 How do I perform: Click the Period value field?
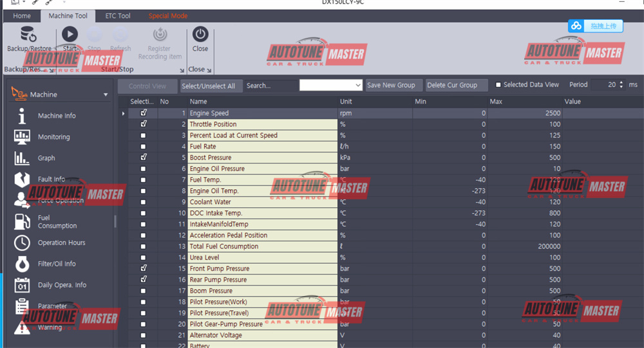(x=605, y=84)
